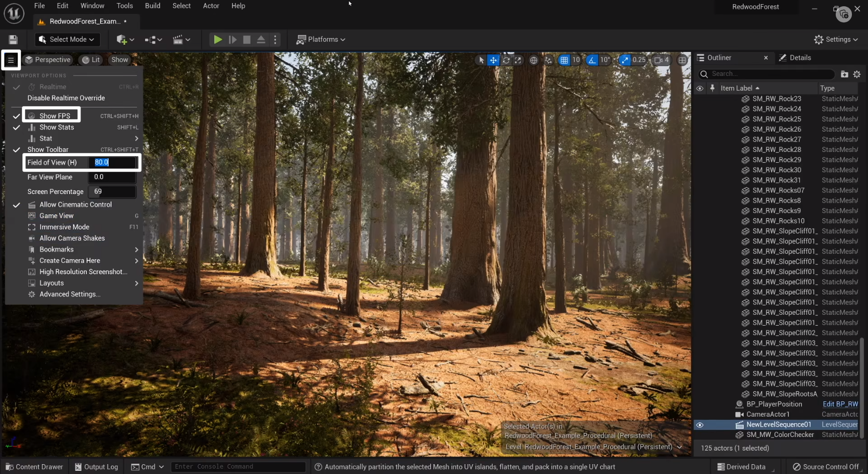Click the Eject from player icon
Screen dimensions: 868x474
tap(261, 40)
